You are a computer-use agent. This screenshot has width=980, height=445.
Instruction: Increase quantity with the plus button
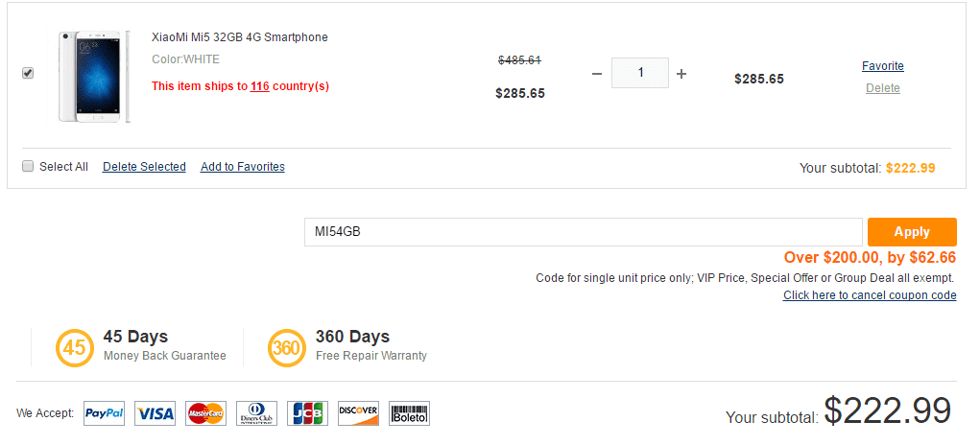pos(681,74)
